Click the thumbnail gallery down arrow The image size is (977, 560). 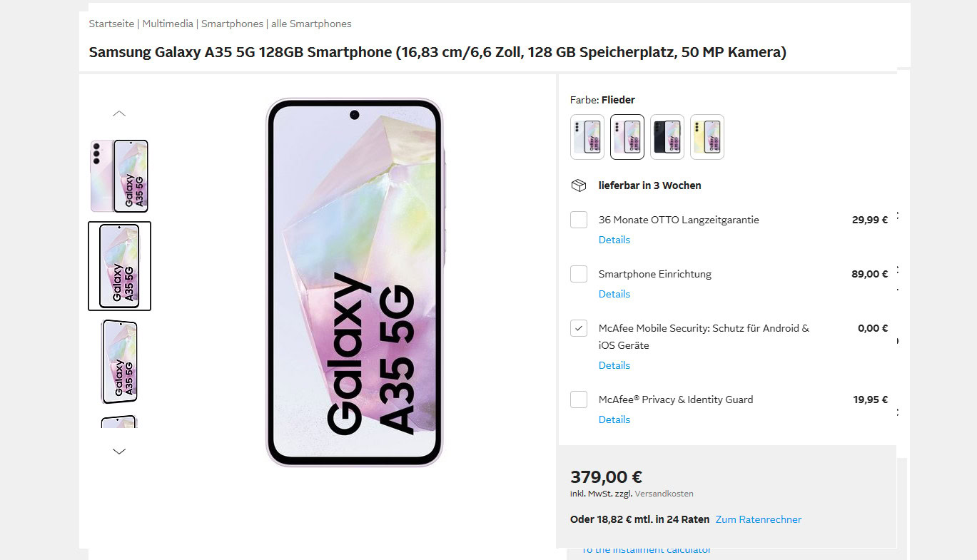coord(119,451)
